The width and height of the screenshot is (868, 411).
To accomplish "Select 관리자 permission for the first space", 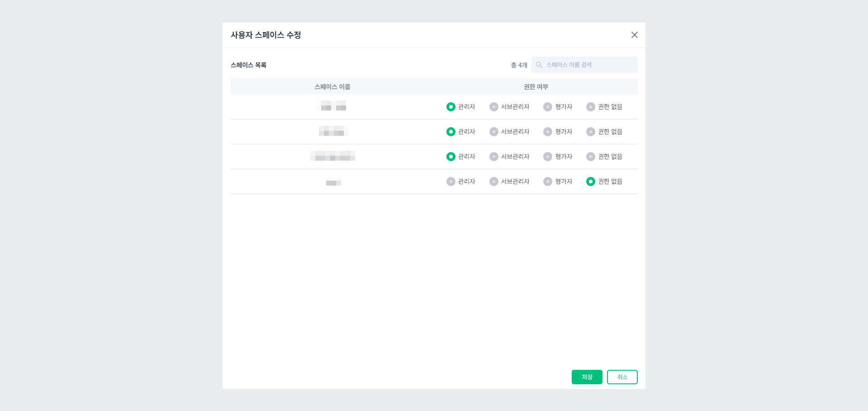I will tap(451, 107).
